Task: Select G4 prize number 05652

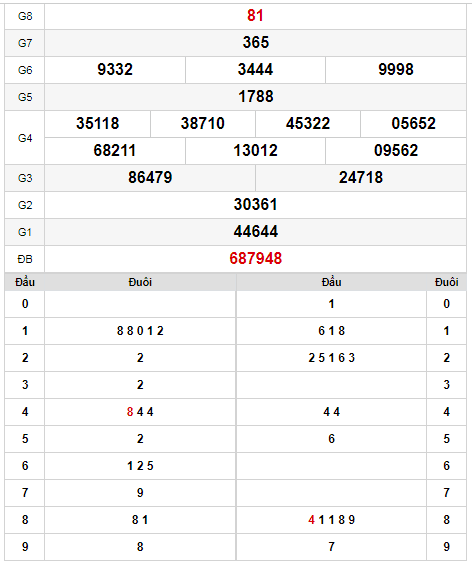Action: pos(413,124)
